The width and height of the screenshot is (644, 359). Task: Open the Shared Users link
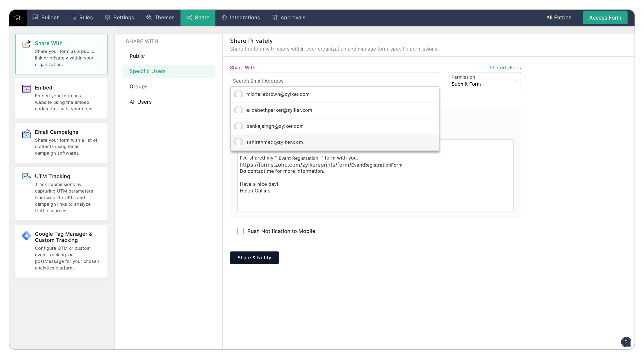[505, 68]
